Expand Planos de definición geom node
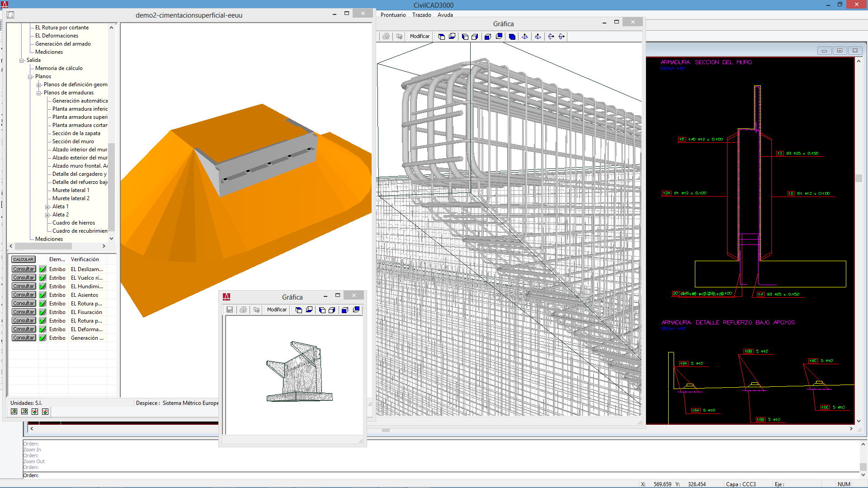Image resolution: width=868 pixels, height=488 pixels. point(39,85)
